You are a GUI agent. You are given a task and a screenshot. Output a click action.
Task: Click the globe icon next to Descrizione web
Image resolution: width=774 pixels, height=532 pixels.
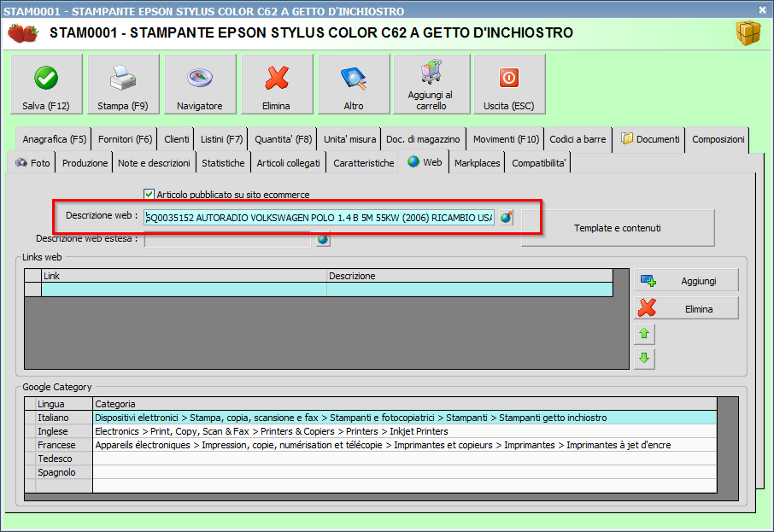point(506,217)
